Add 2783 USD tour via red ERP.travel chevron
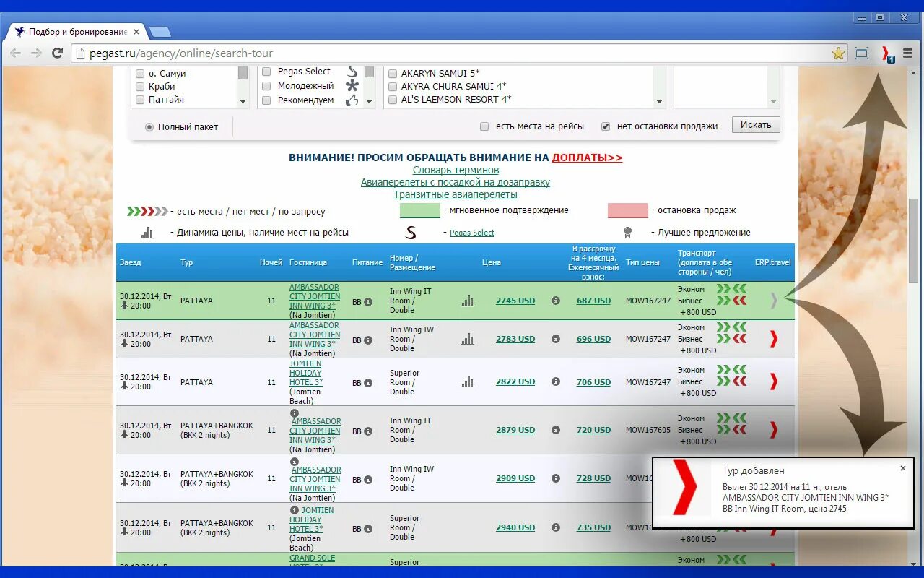This screenshot has width=924, height=578. (x=774, y=339)
